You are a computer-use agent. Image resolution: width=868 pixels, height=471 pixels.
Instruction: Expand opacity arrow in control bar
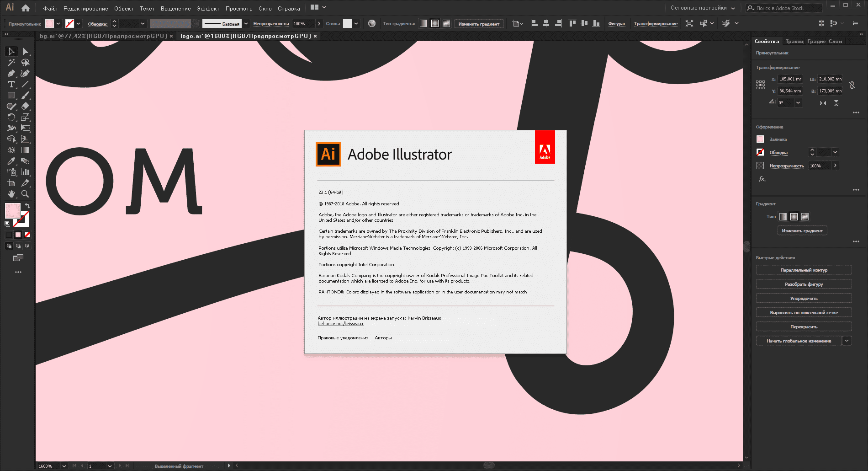[319, 23]
